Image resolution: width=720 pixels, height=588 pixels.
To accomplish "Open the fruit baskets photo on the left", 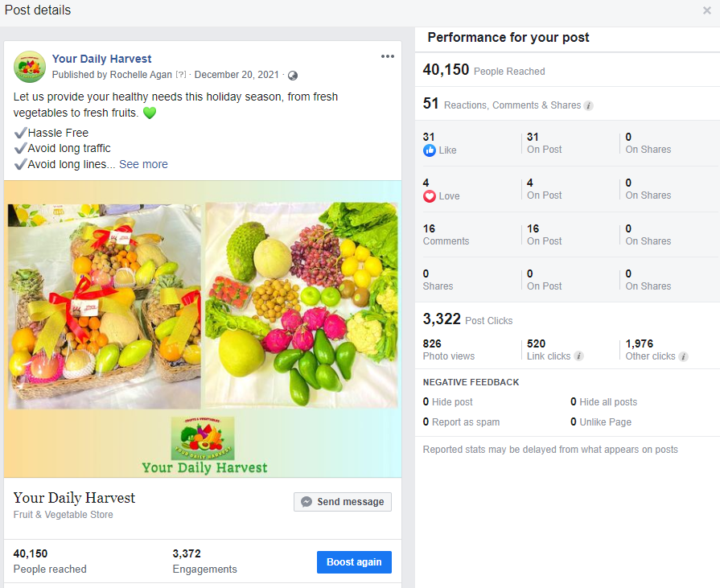I will pos(104,306).
